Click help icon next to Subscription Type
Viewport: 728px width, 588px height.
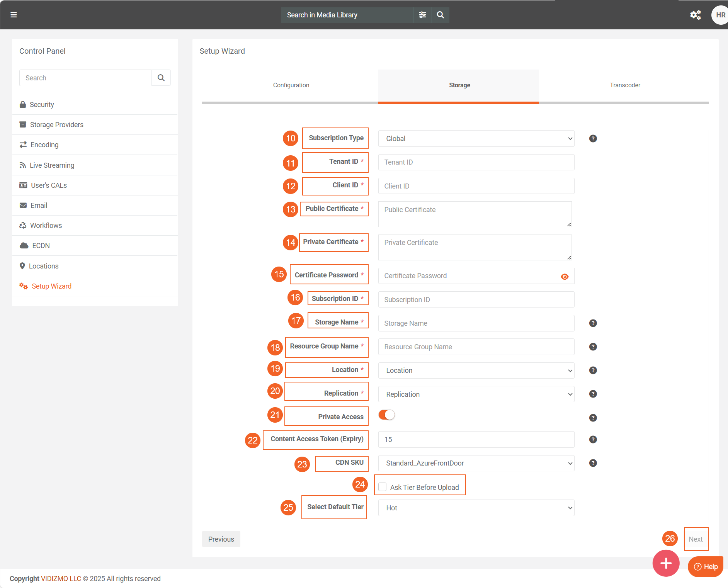[593, 138]
